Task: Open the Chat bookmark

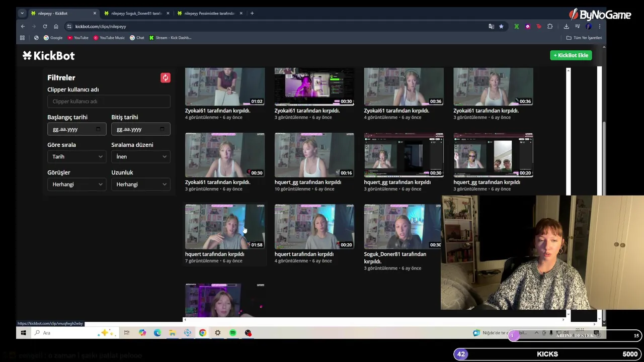Action: (137, 38)
